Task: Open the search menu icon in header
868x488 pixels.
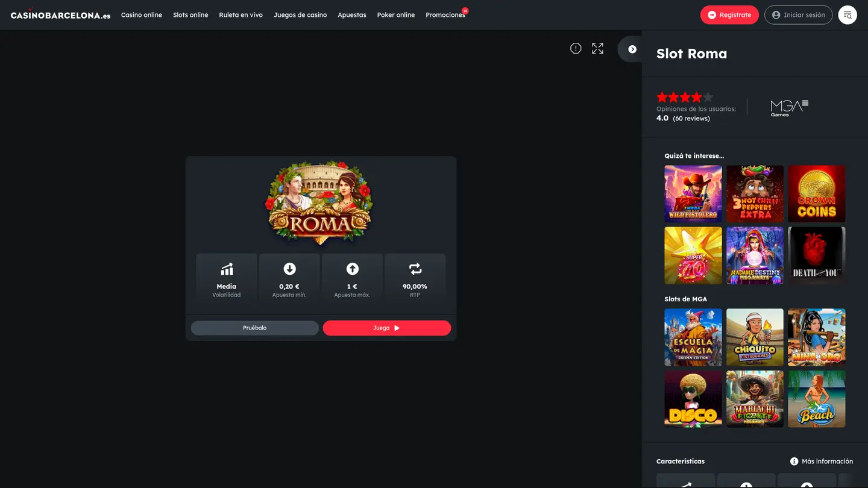Action: click(848, 14)
